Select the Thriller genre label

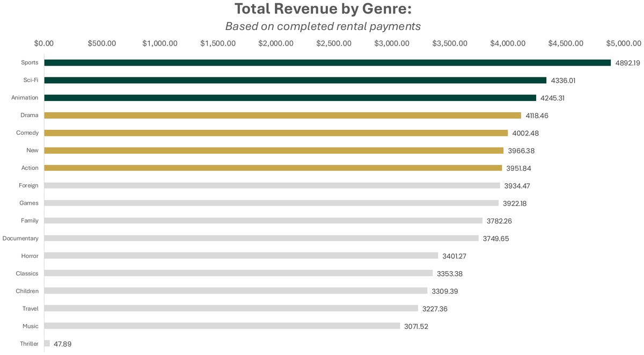click(x=30, y=343)
